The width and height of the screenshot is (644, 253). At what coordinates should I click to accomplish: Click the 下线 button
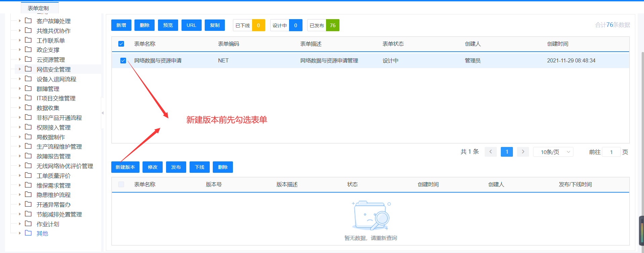coord(200,167)
